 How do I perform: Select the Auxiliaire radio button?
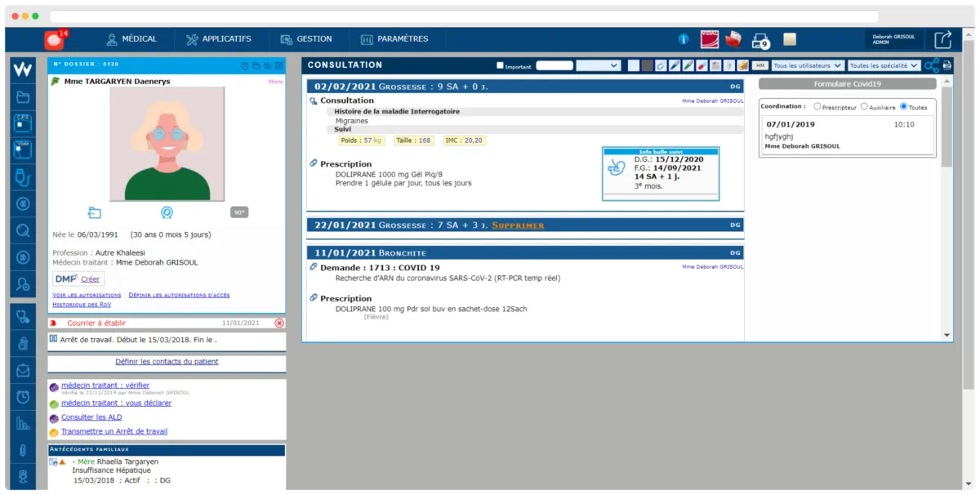coord(864,106)
